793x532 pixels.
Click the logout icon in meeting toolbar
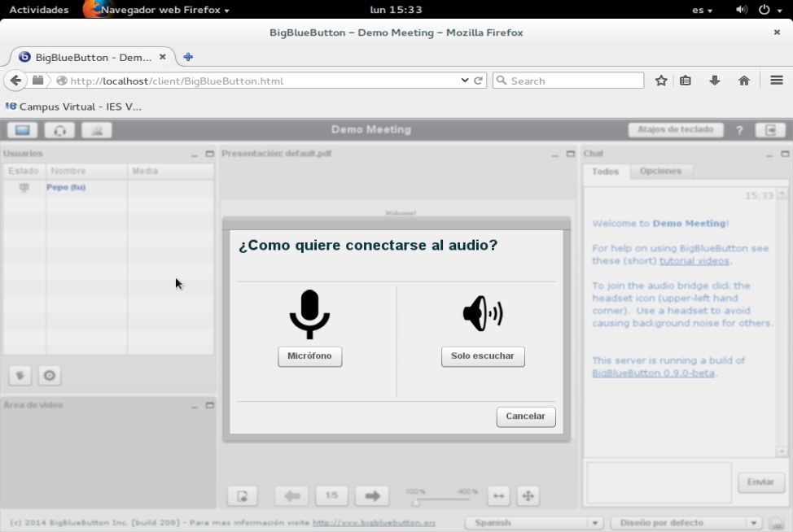point(769,130)
